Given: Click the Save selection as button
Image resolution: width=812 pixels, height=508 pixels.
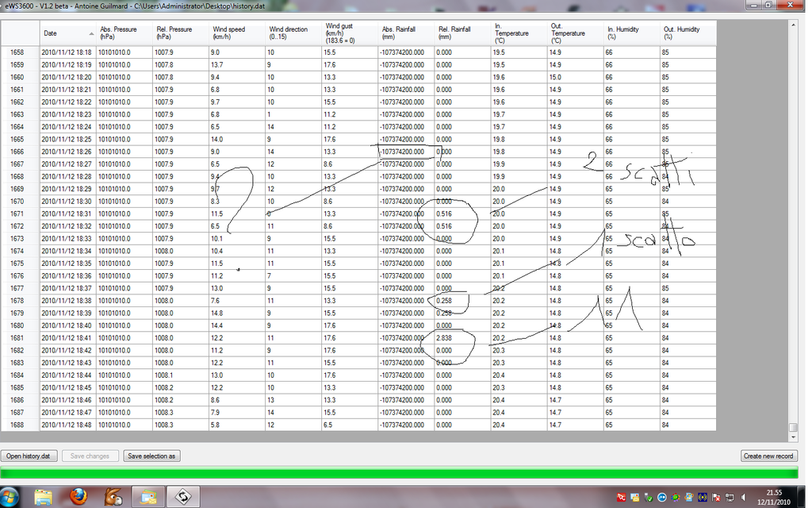Looking at the screenshot, I should [x=152, y=456].
